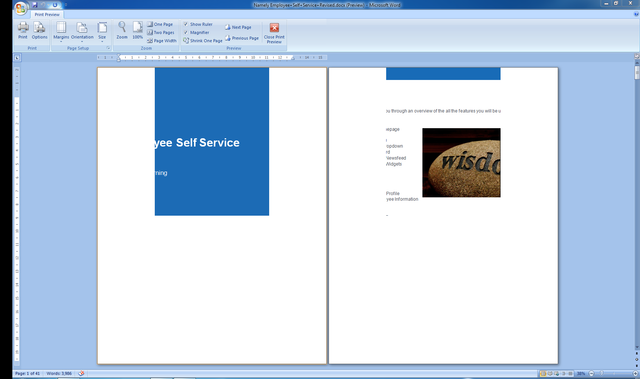Click the vertical scrollbar thumb
This screenshot has width=640, height=379.
pyautogui.click(x=637, y=72)
